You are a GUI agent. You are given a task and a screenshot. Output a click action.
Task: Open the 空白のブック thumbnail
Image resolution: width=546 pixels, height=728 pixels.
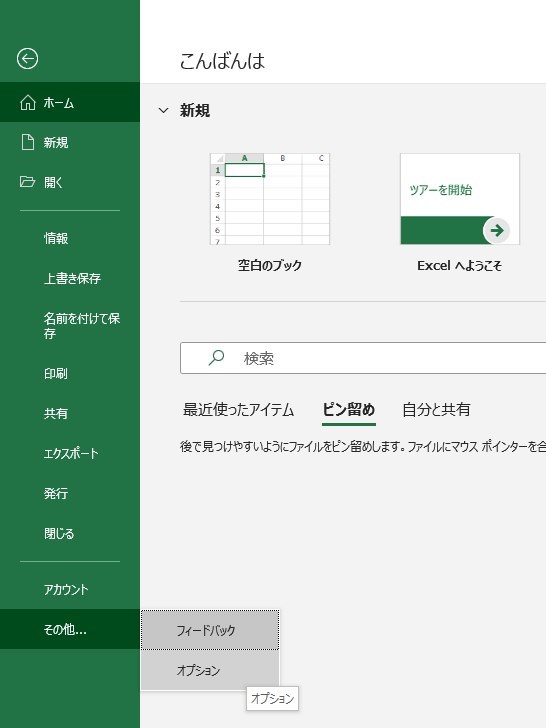(270, 199)
